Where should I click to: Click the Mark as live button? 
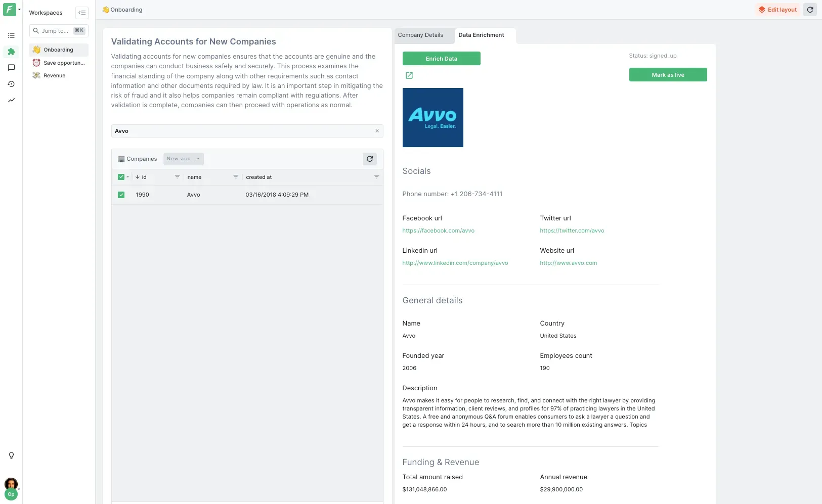(x=668, y=75)
